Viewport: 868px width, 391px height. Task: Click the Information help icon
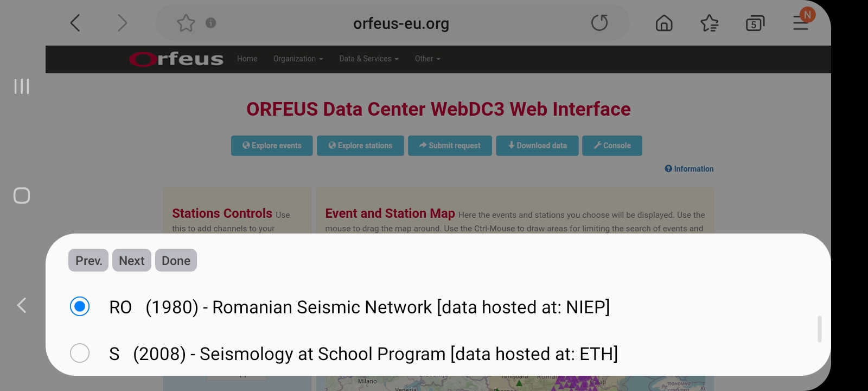689,169
